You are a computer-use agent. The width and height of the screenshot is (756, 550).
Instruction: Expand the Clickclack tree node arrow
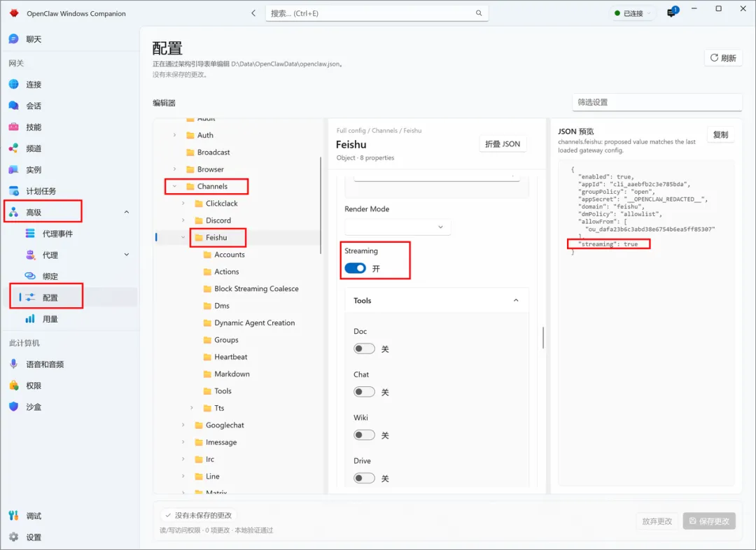pos(183,204)
